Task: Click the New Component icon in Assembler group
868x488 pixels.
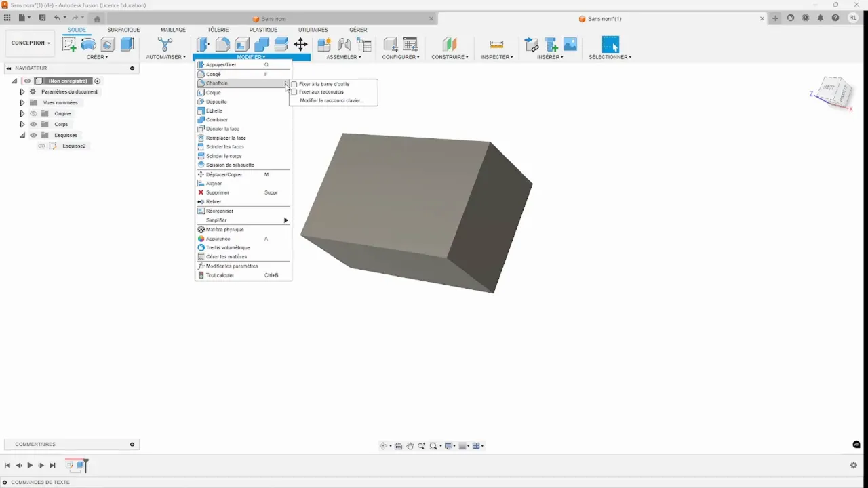Action: [x=325, y=45]
